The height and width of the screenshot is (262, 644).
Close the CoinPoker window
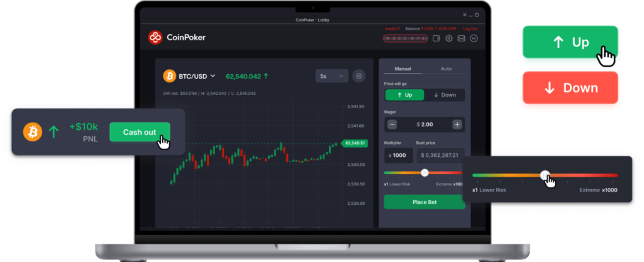point(465,14)
